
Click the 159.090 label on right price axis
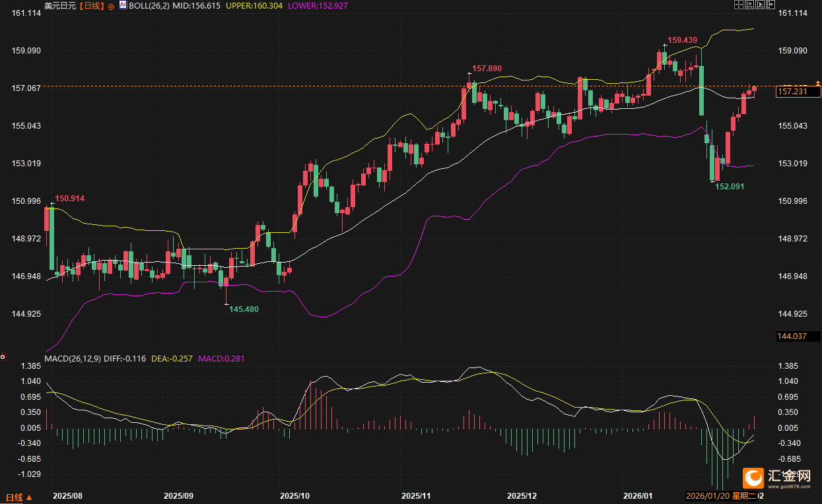(794, 51)
